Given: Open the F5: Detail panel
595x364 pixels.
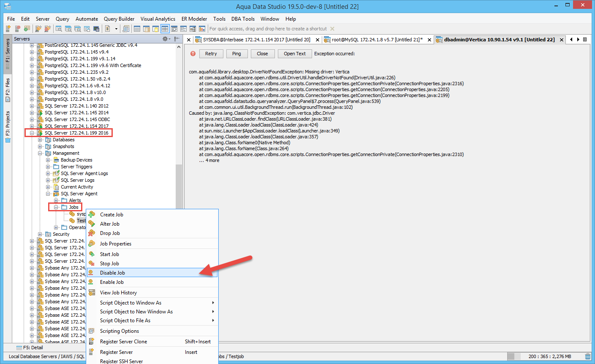Looking at the screenshot, I should 30,348.
